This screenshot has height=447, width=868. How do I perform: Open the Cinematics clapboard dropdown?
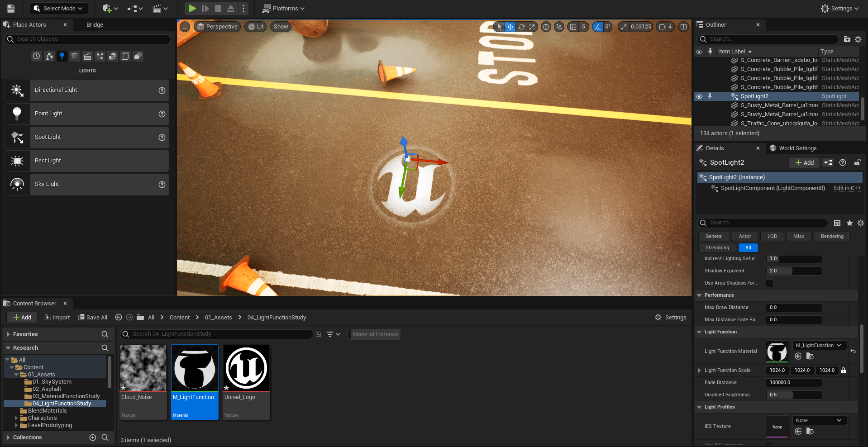click(160, 8)
